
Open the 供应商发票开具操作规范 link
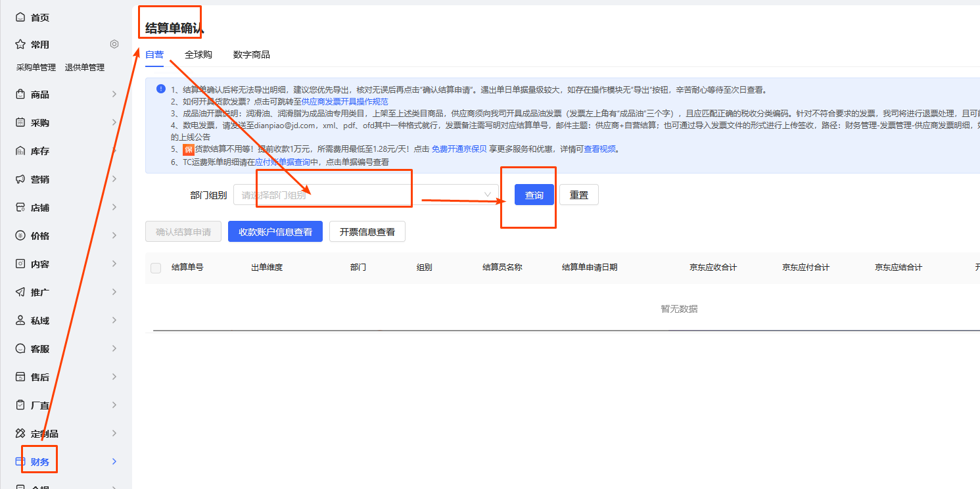[x=344, y=102]
